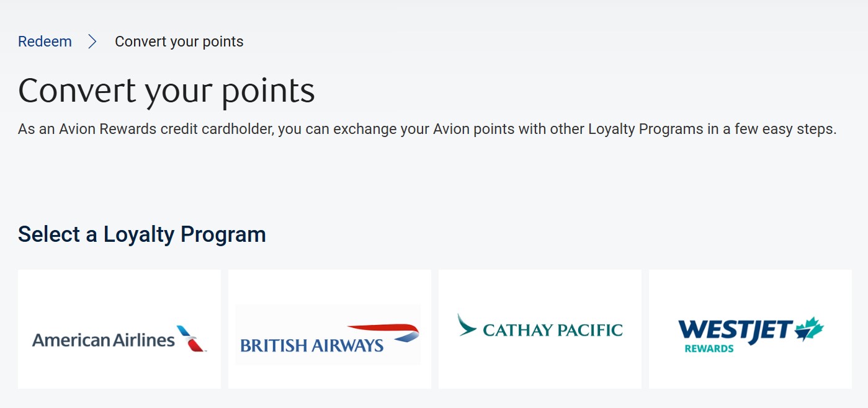The image size is (868, 408).
Task: Click the Convert your points breadcrumb item
Action: 179,41
